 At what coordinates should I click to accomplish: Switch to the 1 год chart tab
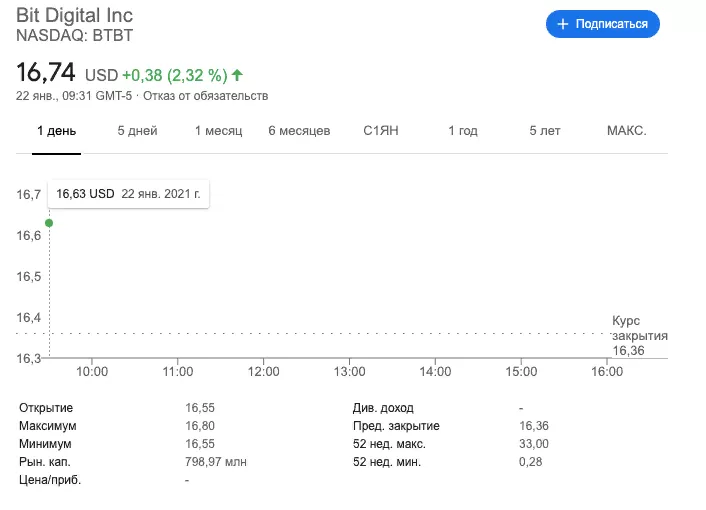[x=463, y=131]
